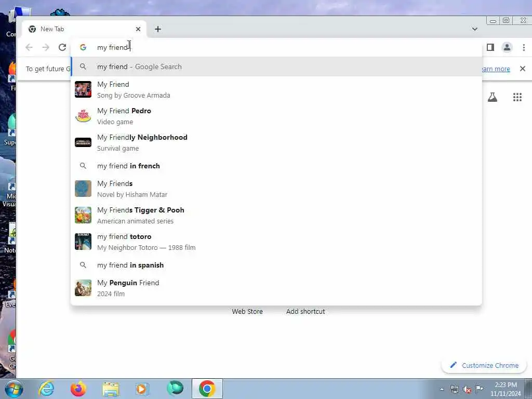Viewport: 532px width, 399px height.
Task: Reload the page with the refresh icon
Action: click(x=62, y=47)
